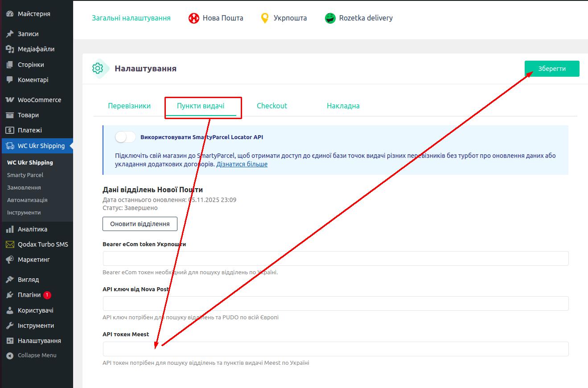The height and width of the screenshot is (388, 588).
Task: Open the Накладна tab
Action: pos(343,106)
